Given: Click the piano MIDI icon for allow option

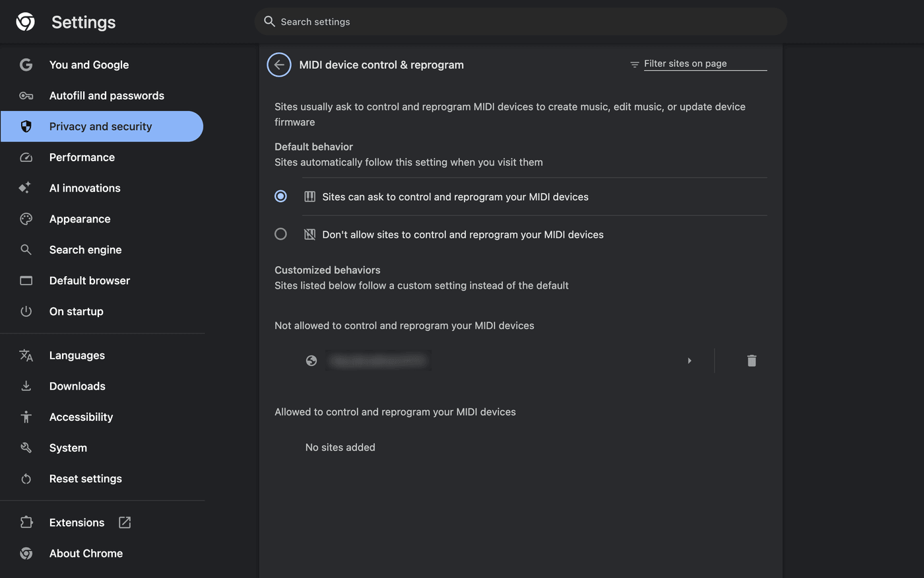Looking at the screenshot, I should tap(310, 196).
